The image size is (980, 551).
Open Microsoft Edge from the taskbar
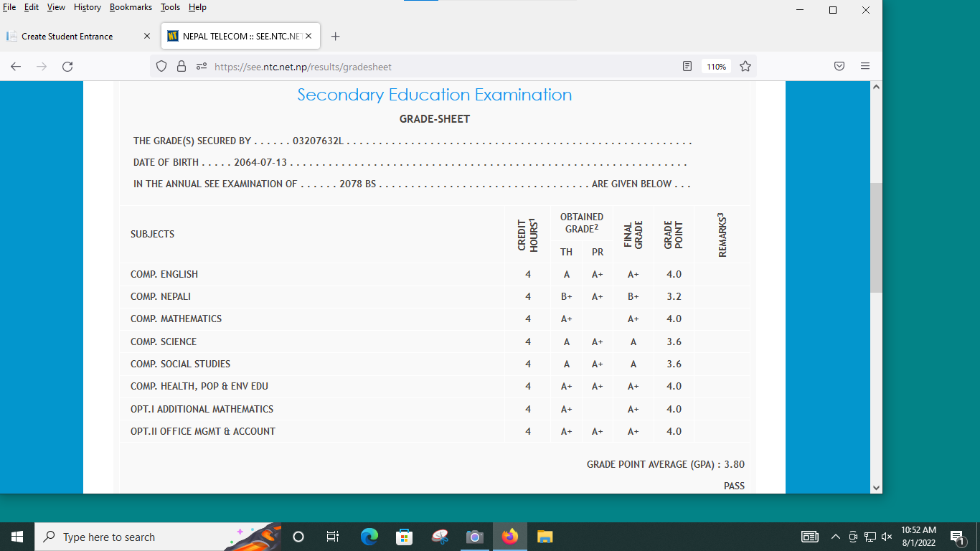pos(369,537)
